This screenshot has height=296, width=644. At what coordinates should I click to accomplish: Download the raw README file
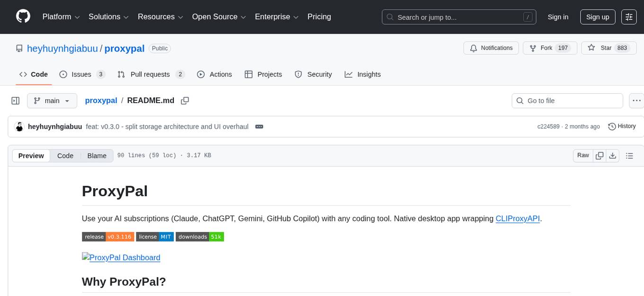point(613,155)
